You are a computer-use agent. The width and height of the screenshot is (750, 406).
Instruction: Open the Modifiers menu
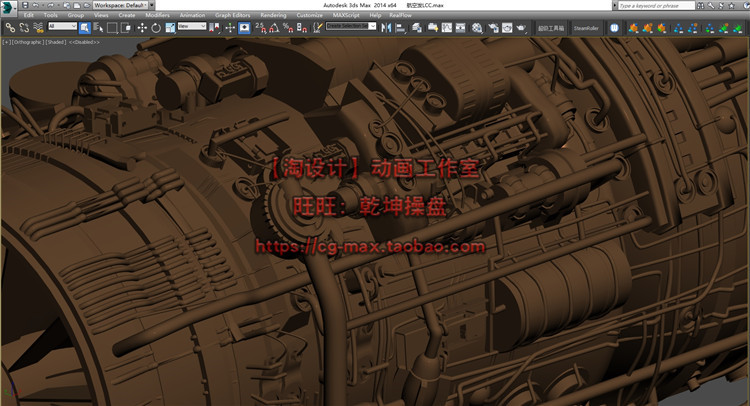coord(157,16)
